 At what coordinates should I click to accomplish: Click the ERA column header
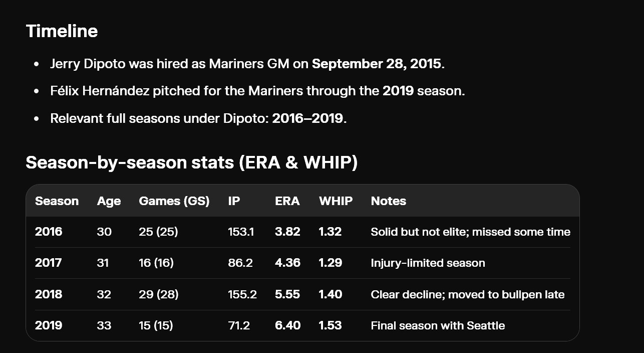287,201
